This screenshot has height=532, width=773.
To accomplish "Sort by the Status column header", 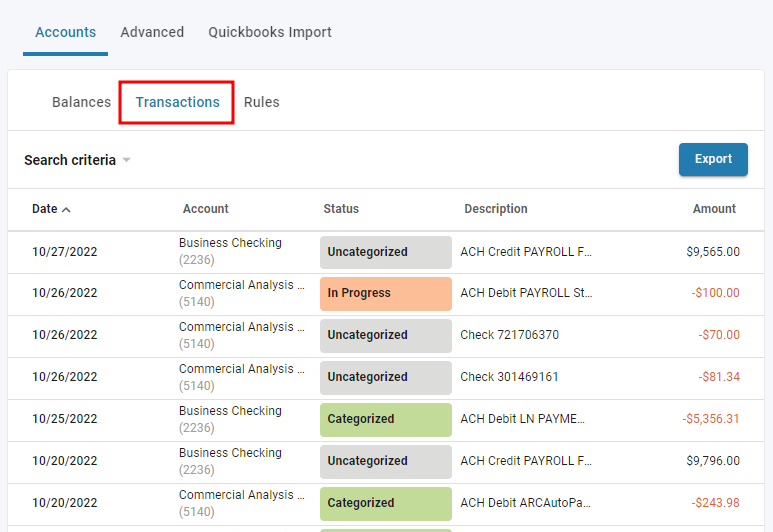I will (x=341, y=209).
